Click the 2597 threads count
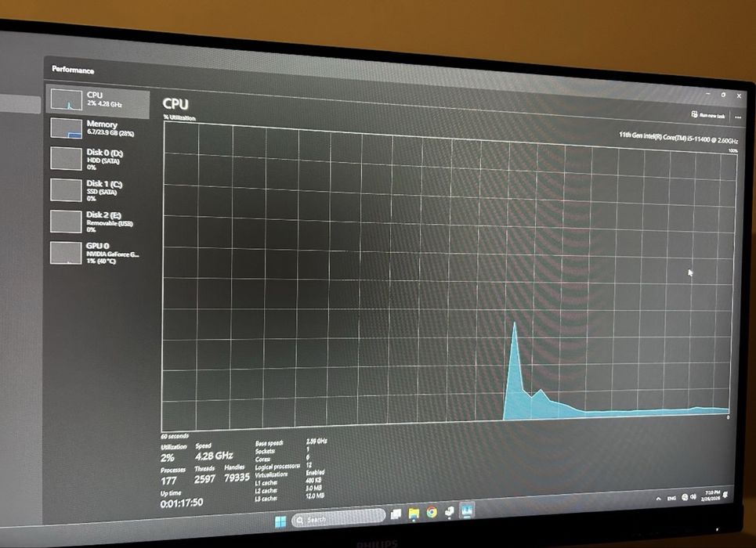Image resolution: width=756 pixels, height=548 pixels. pos(204,478)
